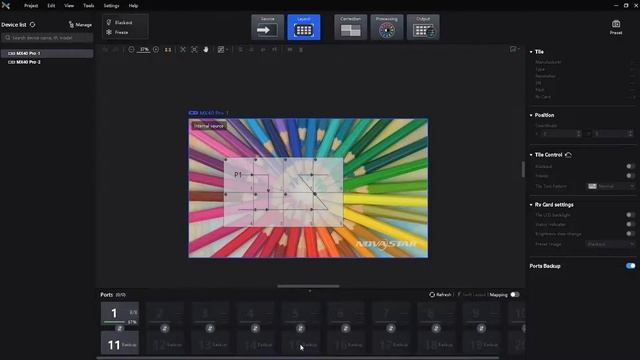This screenshot has height=360, width=640.
Task: Toggle the LCD backlight switch
Action: 630,215
